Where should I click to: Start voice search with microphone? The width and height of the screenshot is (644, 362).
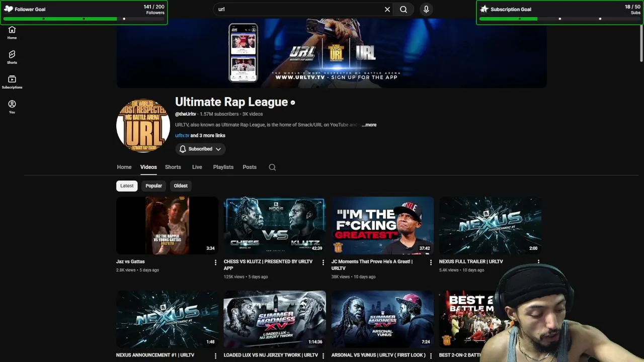pos(426,9)
